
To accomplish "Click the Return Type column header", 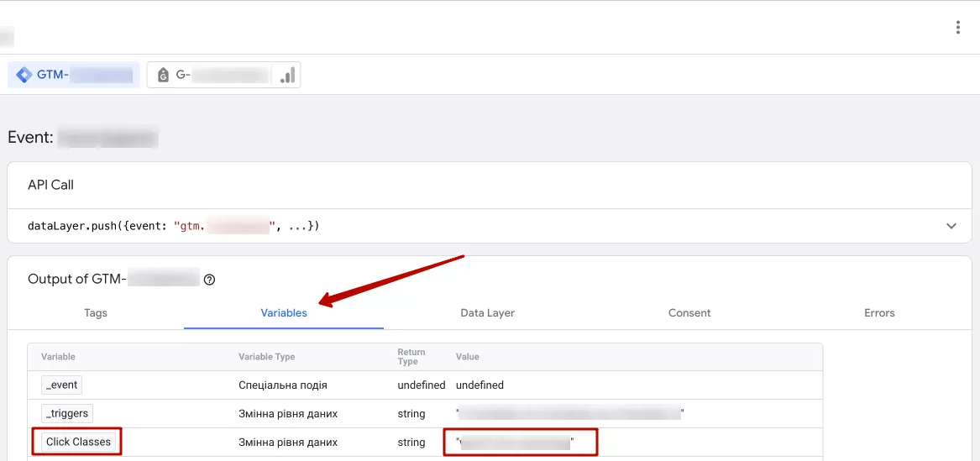I will (x=411, y=357).
